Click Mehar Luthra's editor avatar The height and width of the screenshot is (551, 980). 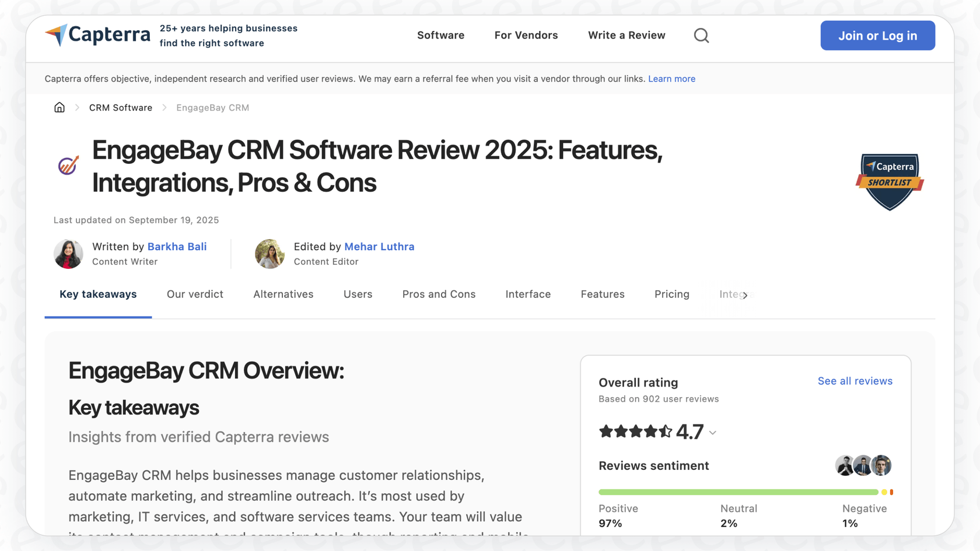tap(269, 254)
